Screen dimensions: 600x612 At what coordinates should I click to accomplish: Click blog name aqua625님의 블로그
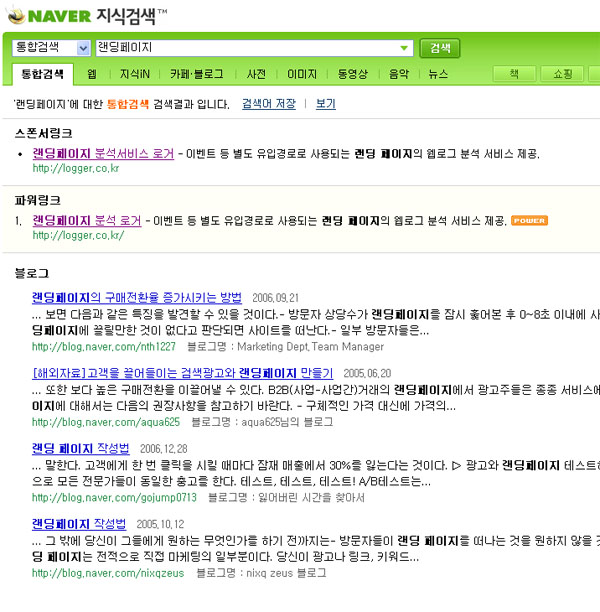click(x=287, y=422)
